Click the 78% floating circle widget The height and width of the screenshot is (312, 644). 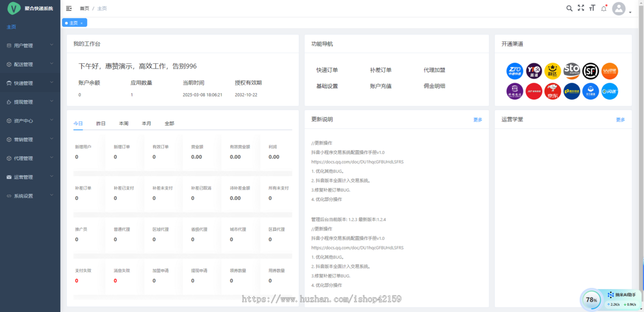click(x=591, y=300)
